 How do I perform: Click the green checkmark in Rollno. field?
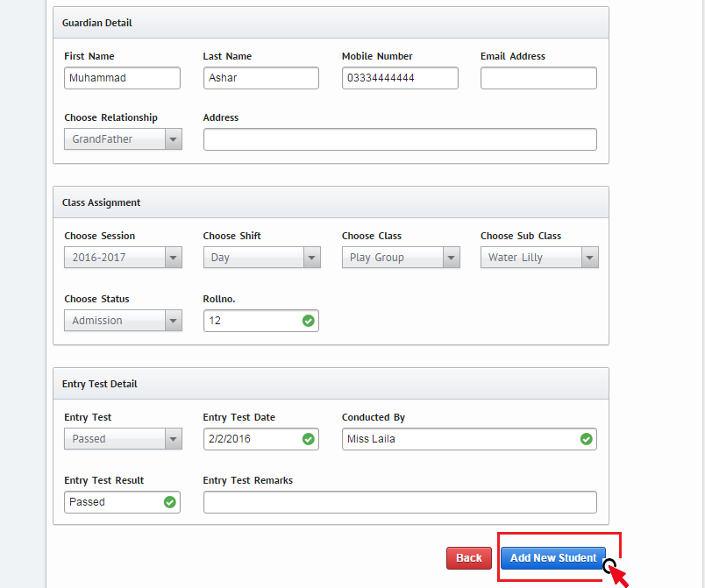[x=308, y=321]
